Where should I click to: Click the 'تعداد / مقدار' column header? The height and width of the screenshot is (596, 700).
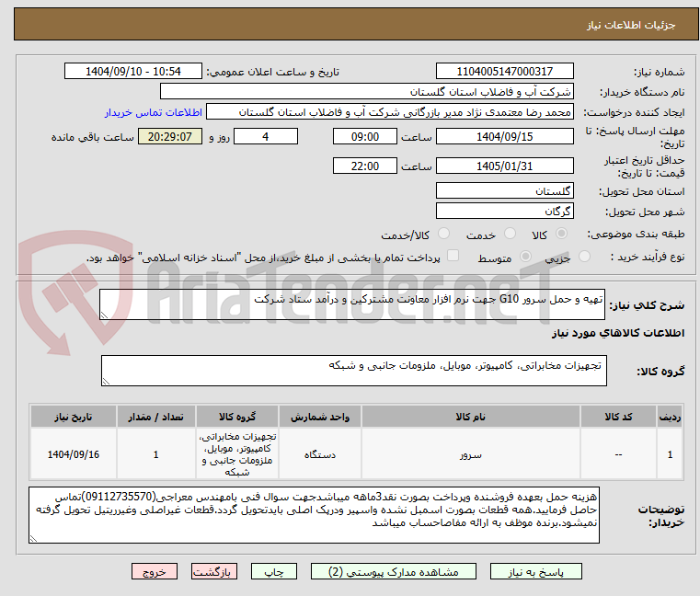click(x=155, y=417)
